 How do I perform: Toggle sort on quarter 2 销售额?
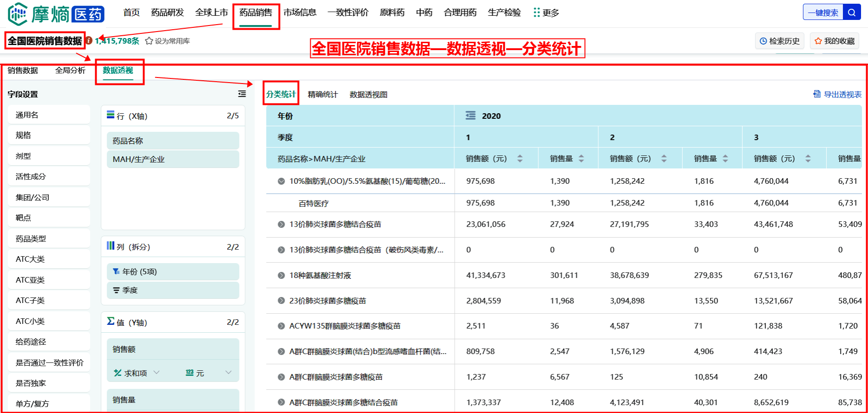point(664,159)
